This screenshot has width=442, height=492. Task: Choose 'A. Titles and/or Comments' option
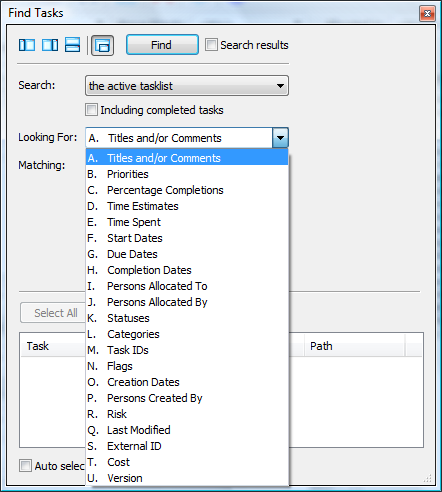click(187, 158)
